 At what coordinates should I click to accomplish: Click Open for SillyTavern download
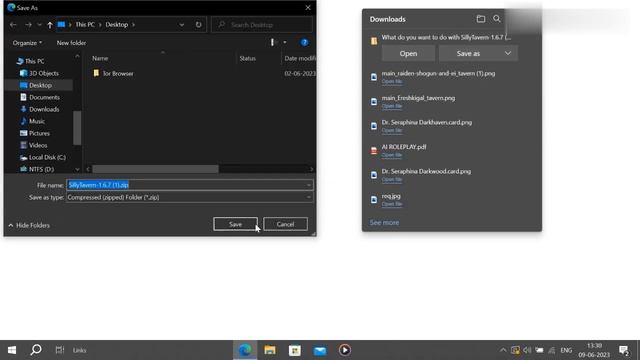(x=408, y=53)
